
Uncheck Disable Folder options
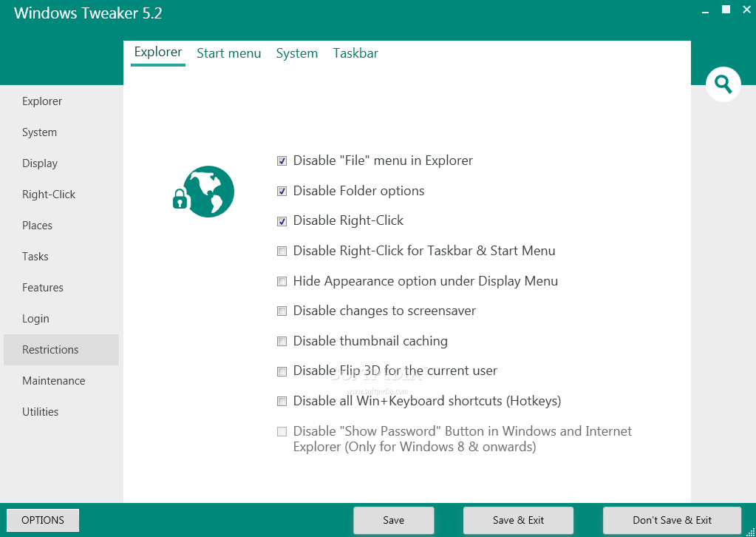(x=282, y=191)
